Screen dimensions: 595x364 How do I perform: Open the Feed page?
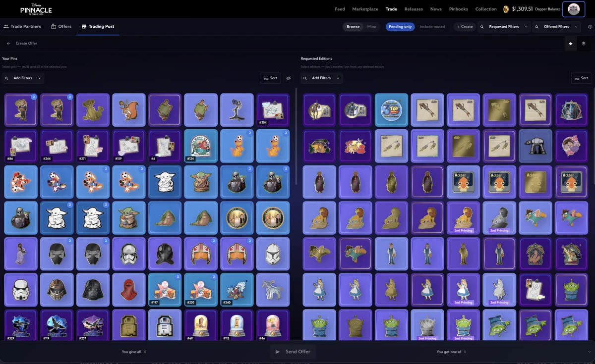(340, 9)
